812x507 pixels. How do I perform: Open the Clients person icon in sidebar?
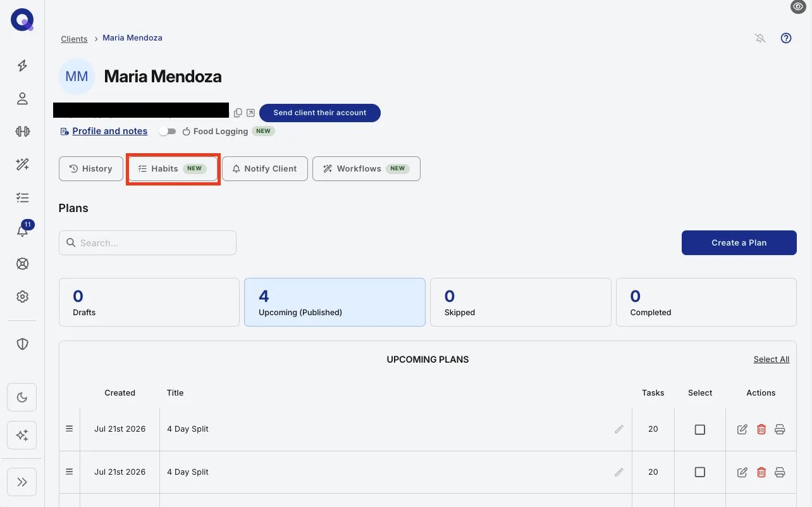[x=22, y=99]
